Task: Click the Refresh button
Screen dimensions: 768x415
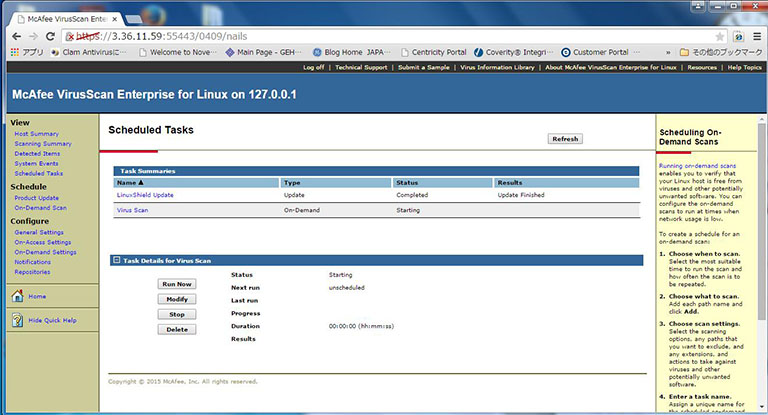Action: coord(564,139)
